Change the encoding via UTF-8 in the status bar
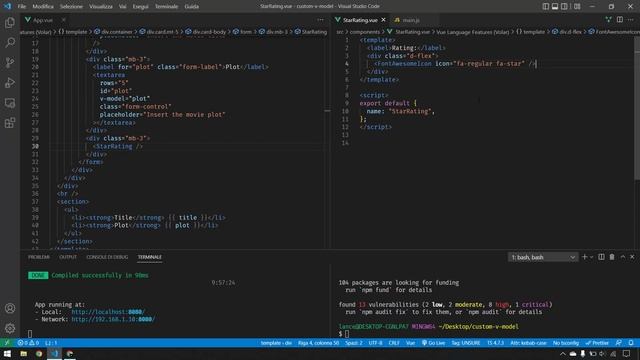The width and height of the screenshot is (640, 360). (376, 343)
